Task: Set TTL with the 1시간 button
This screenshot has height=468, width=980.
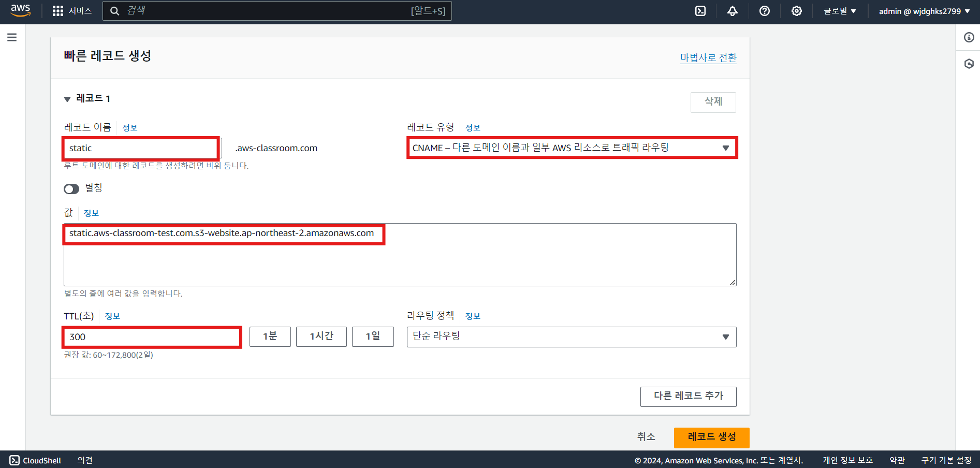Action: pyautogui.click(x=321, y=337)
